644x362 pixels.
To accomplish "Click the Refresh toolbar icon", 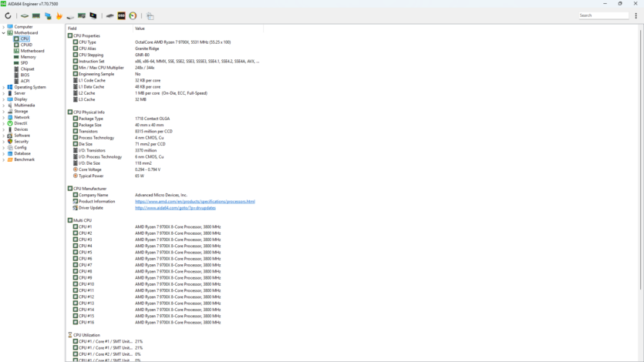I will (x=8, y=15).
